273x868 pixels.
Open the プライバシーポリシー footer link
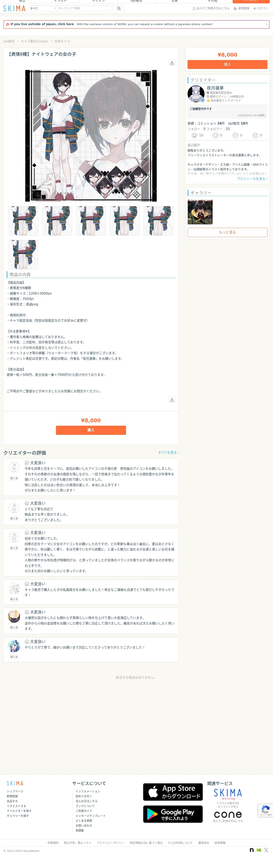(110, 843)
